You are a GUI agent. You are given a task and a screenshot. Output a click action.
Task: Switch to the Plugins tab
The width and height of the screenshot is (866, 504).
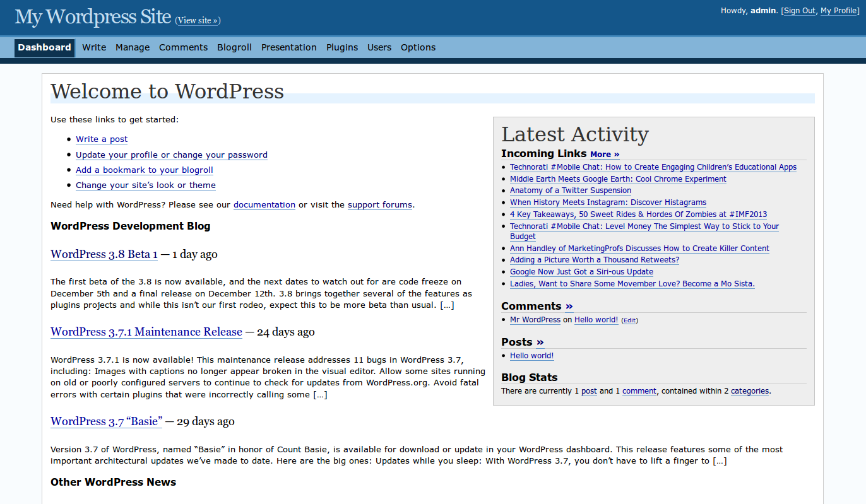click(x=342, y=47)
